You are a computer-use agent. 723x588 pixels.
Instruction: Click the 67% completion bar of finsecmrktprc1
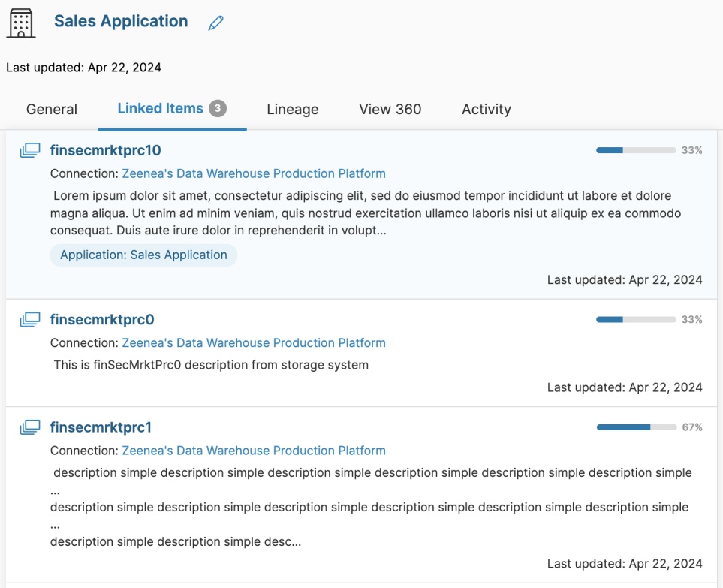636,427
